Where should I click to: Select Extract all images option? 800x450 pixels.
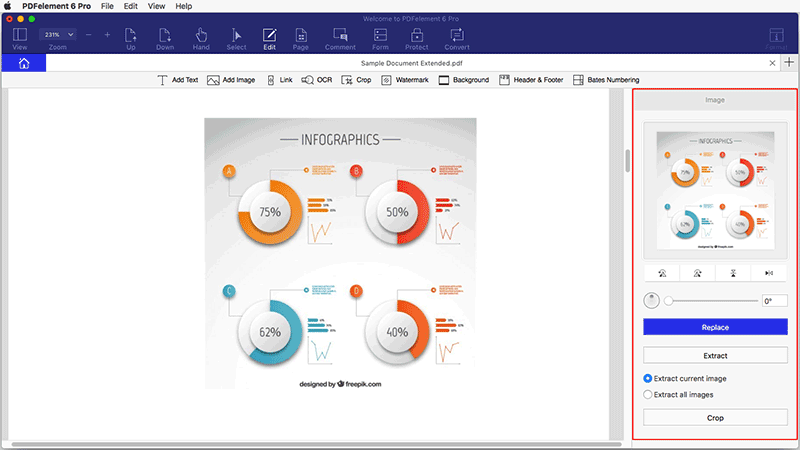(679, 394)
